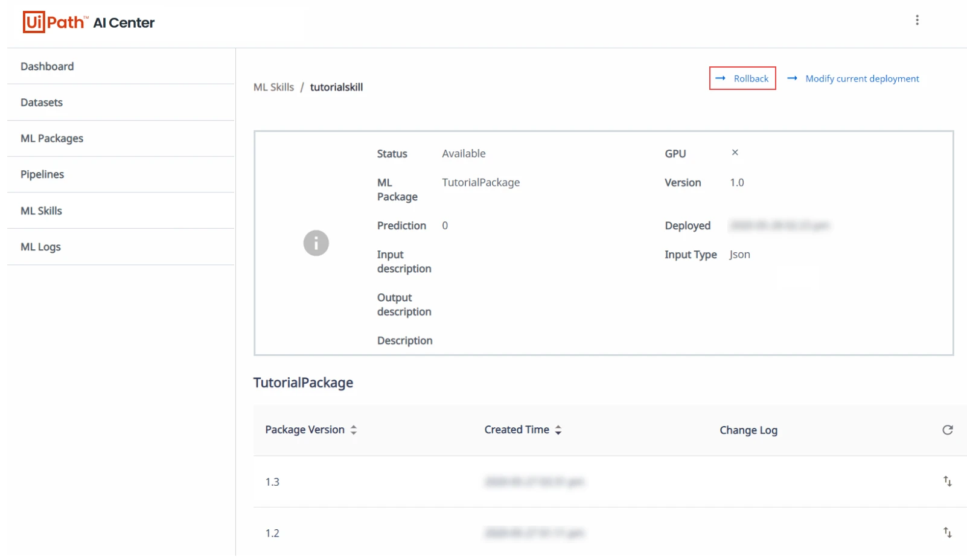Select ML Skills in the sidebar
The height and width of the screenshot is (560, 967).
[121, 211]
